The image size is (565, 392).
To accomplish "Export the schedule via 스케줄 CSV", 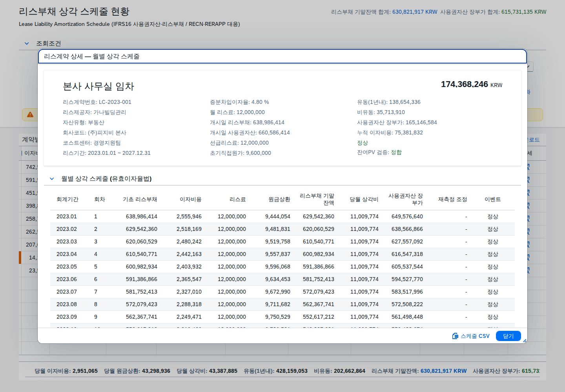I will [x=471, y=336].
